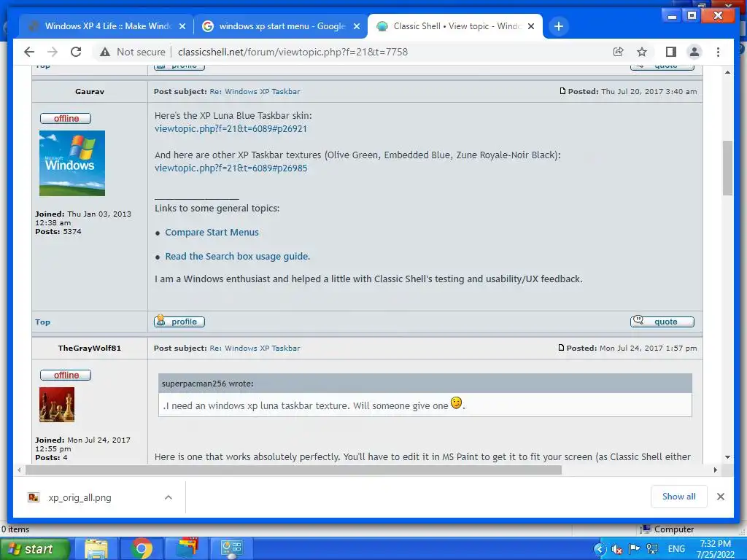Quote Gaurav's post

(662, 322)
